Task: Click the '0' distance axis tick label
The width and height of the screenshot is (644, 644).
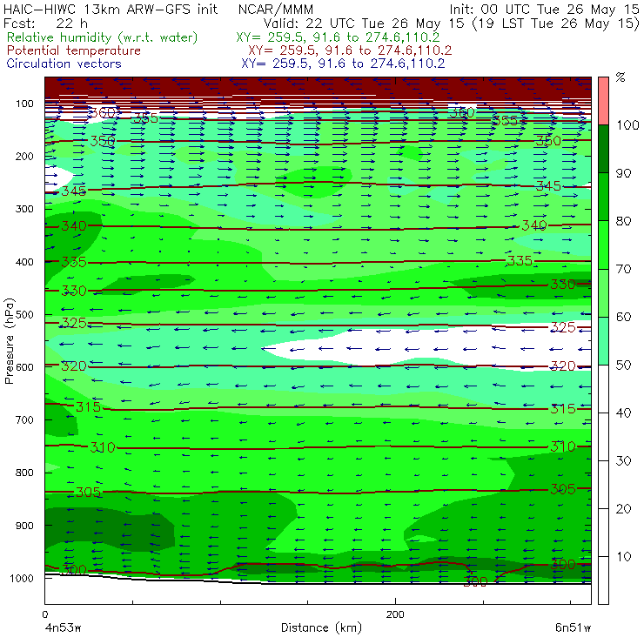Action: (x=45, y=614)
